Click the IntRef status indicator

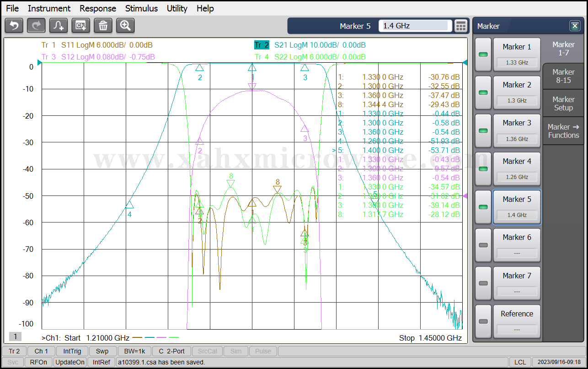(102, 362)
